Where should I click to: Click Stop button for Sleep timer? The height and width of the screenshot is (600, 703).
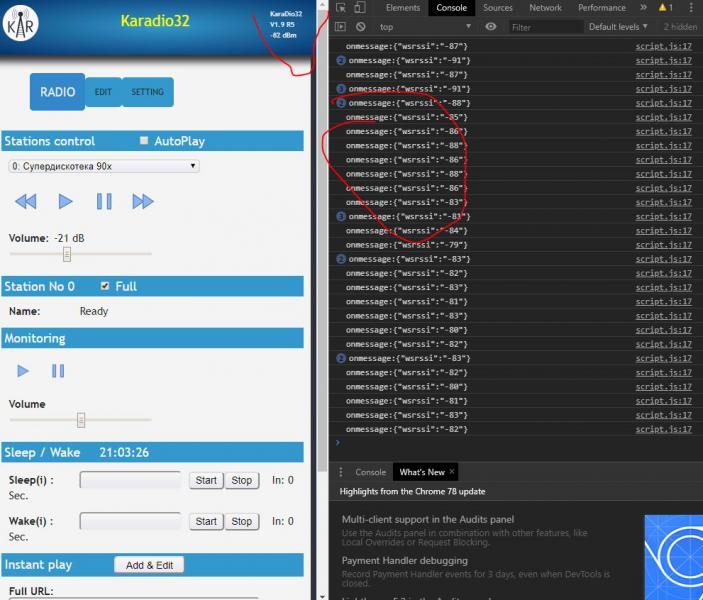tap(242, 480)
